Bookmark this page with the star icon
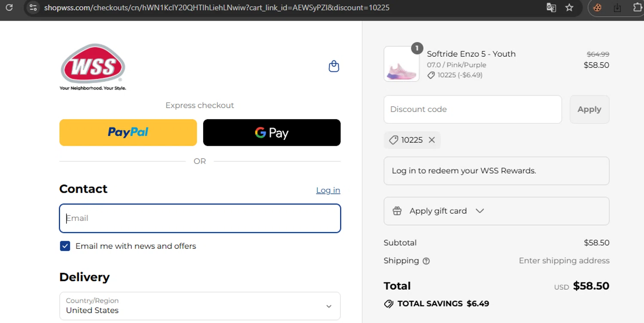This screenshot has height=323, width=644. [x=569, y=7]
